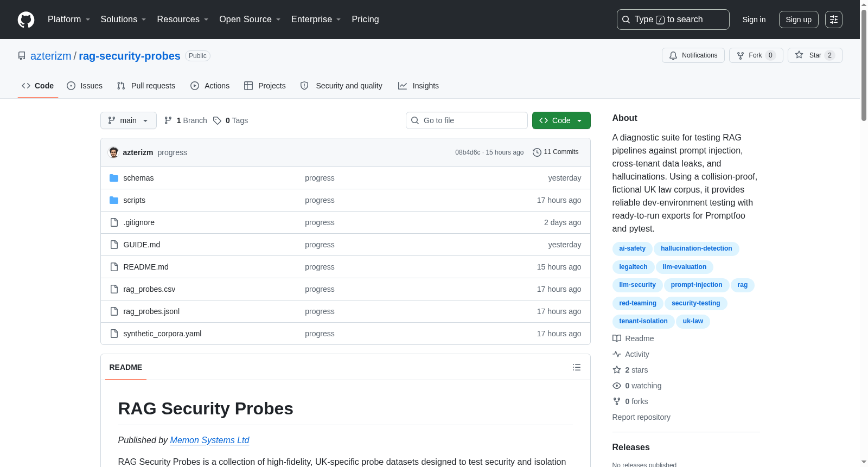This screenshot has height=467, width=868.
Task: Expand the Enterprise menu
Action: coord(316,20)
